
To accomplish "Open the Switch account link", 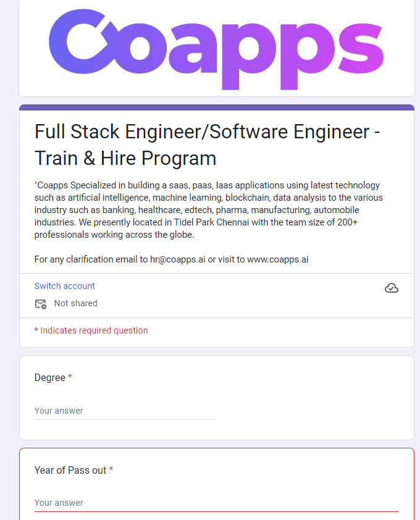I will click(x=65, y=286).
